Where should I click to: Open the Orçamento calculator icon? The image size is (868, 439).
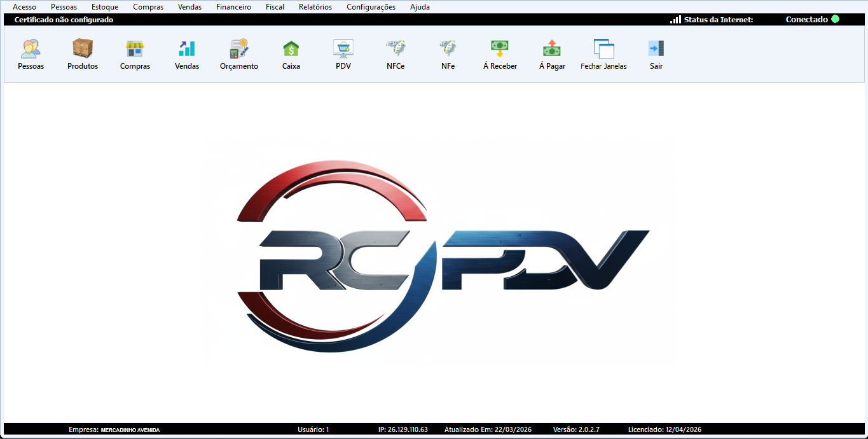[239, 49]
